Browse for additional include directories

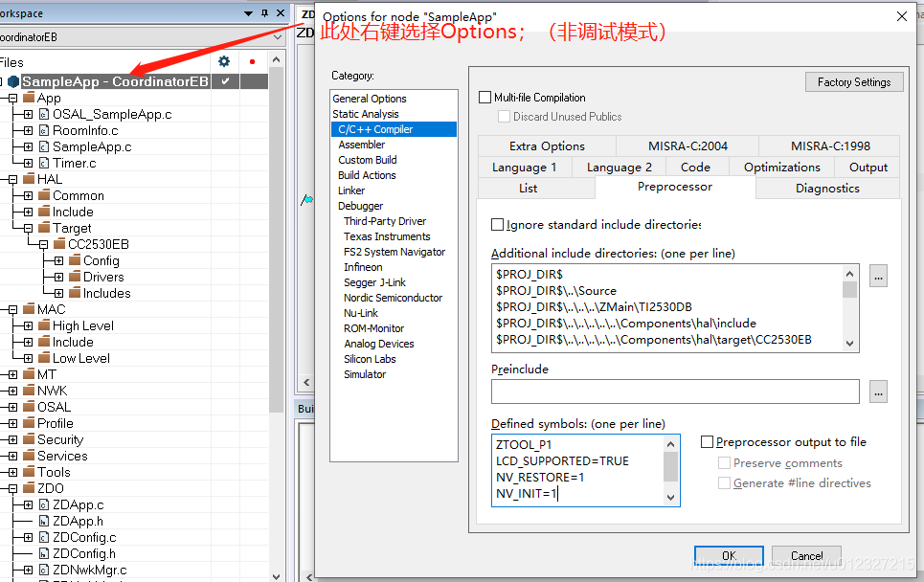point(878,276)
